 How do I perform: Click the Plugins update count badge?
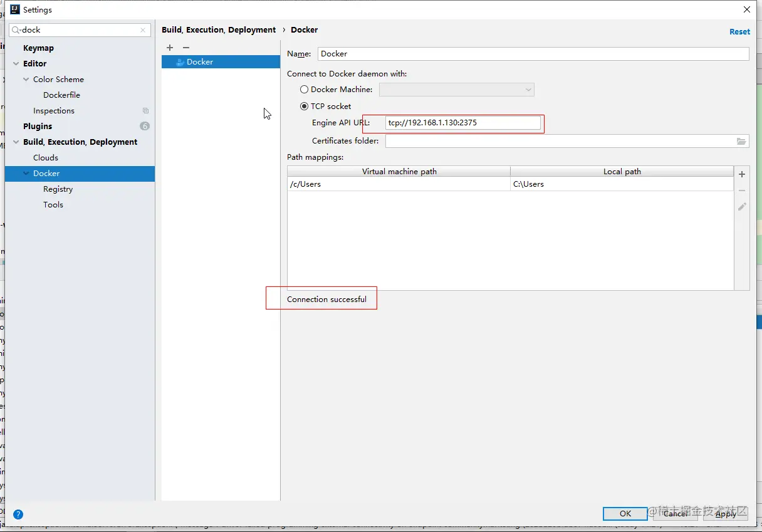[x=145, y=126]
